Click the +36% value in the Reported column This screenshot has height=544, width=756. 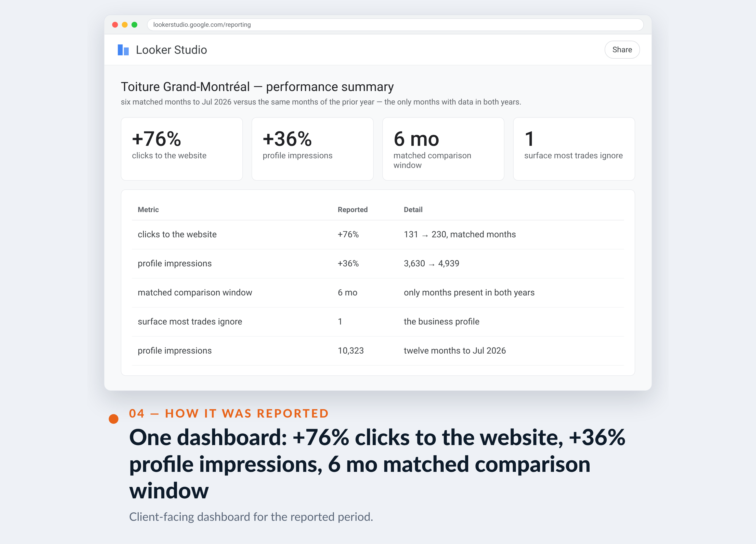tap(348, 263)
